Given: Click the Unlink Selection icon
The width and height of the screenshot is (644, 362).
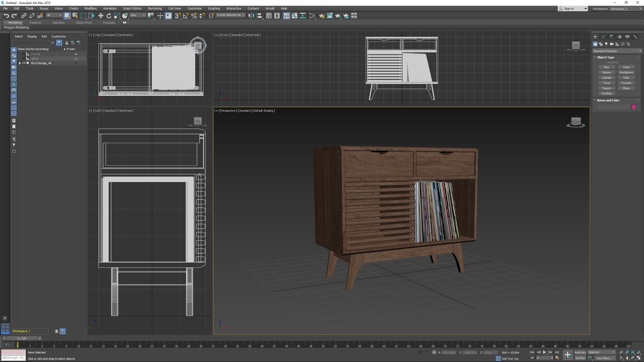Looking at the screenshot, I should point(32,16).
